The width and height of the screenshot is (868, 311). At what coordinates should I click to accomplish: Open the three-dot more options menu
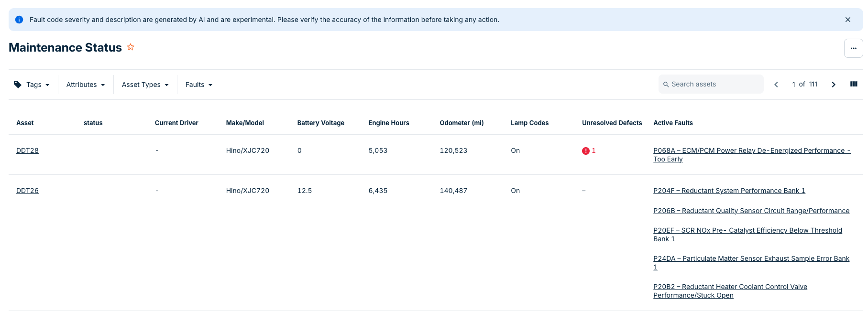853,48
